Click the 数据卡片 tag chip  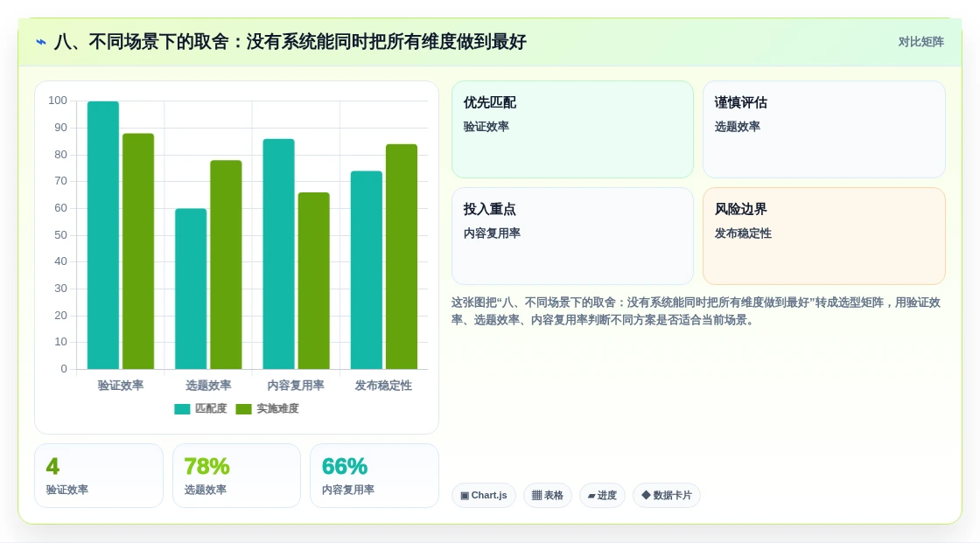666,496
